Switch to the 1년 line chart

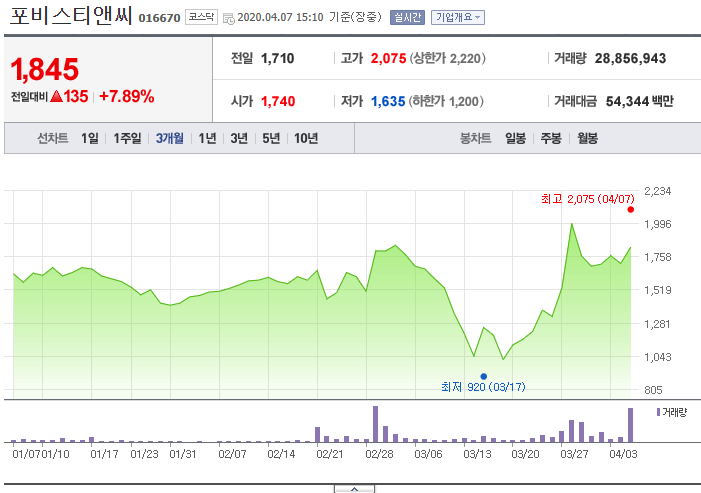[x=207, y=138]
